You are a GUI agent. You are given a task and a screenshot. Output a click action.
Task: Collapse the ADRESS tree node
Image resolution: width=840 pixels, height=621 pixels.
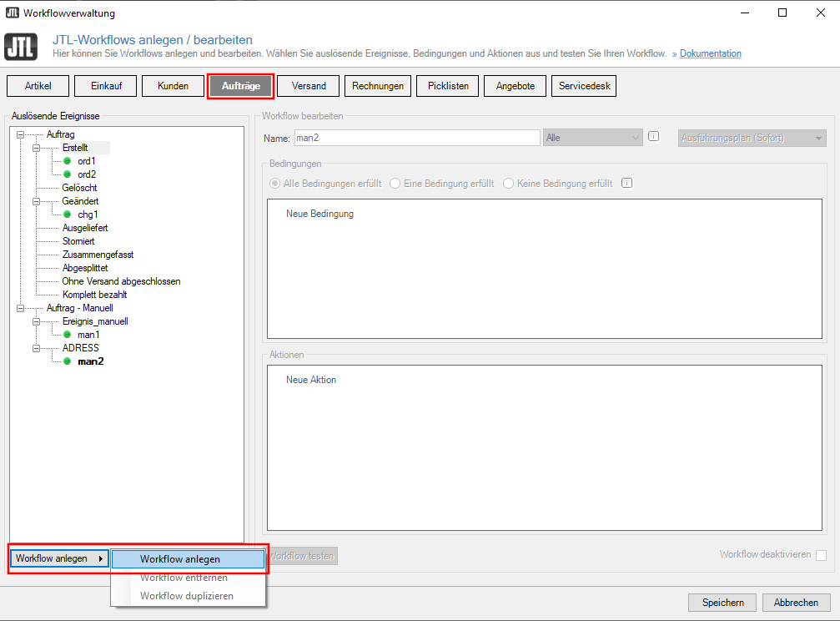(37, 349)
